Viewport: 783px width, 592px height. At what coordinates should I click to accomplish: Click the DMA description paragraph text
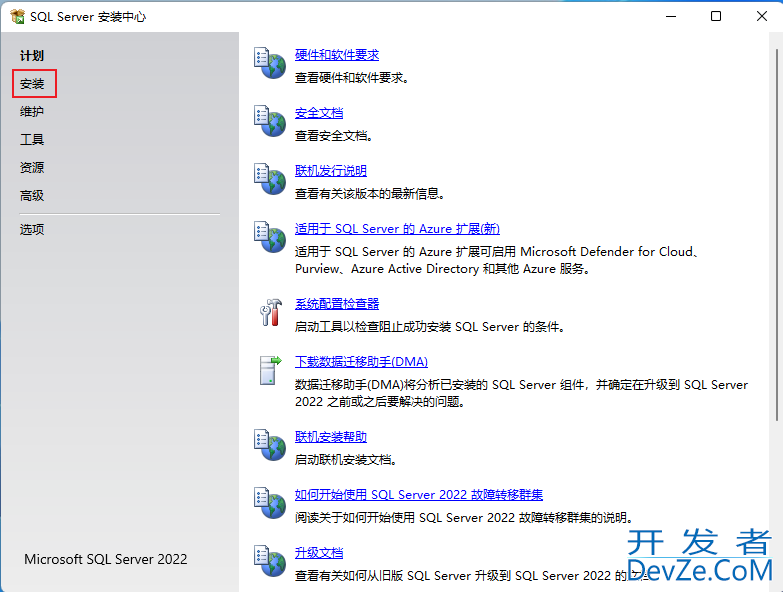(521, 393)
